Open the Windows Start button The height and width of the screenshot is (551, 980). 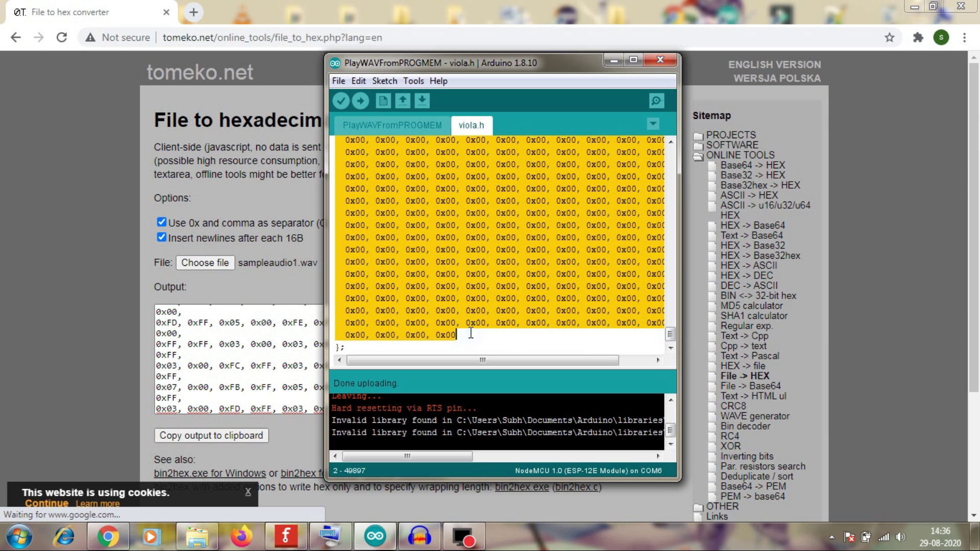pyautogui.click(x=19, y=537)
